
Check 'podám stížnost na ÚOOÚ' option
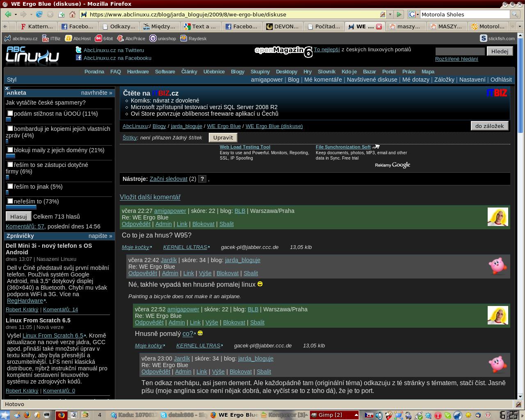coord(10,113)
